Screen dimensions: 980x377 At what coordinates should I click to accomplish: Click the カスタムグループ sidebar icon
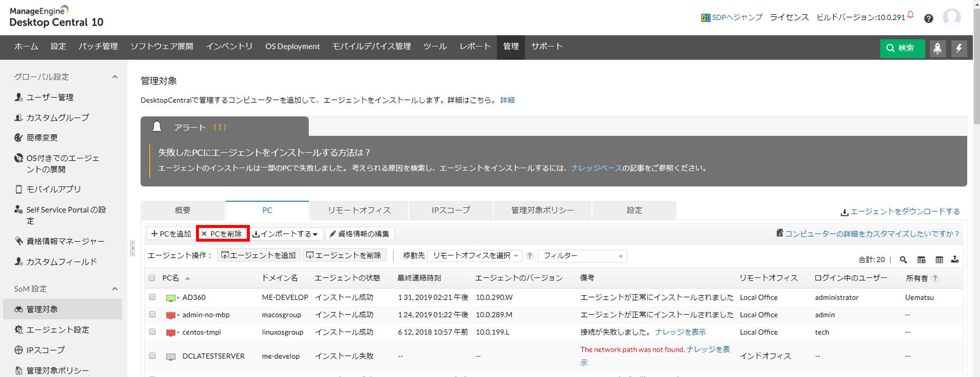(19, 118)
